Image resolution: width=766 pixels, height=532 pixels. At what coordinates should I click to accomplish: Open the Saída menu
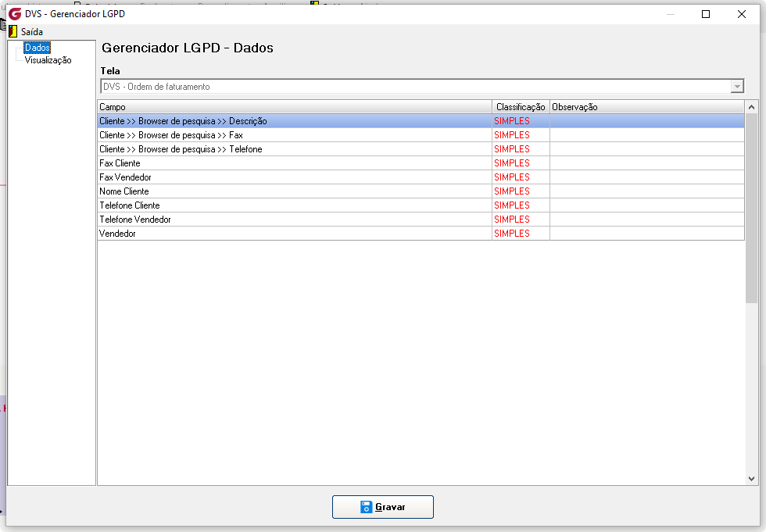(x=32, y=32)
